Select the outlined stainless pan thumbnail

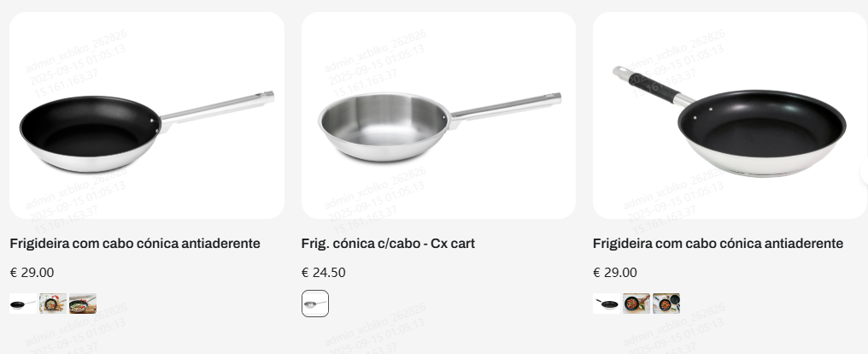tap(315, 304)
